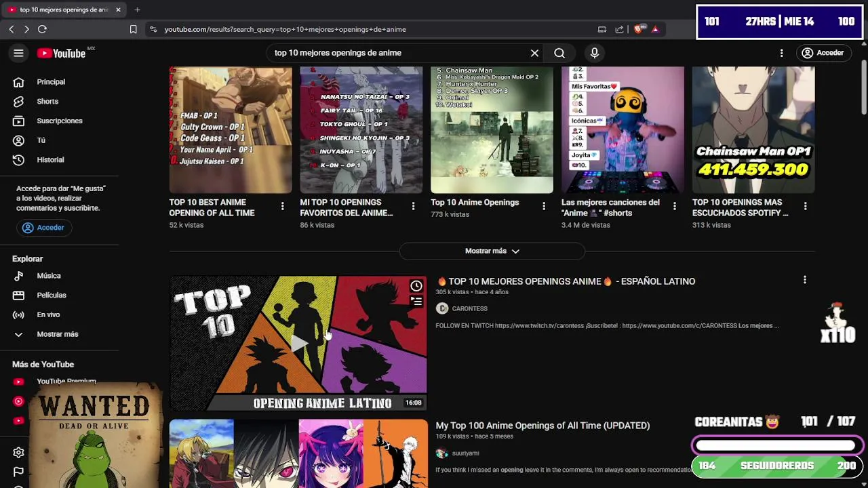Open TOP 10 MEJORES OPENINGS ANIME title link
This screenshot has width=868, height=488.
566,281
